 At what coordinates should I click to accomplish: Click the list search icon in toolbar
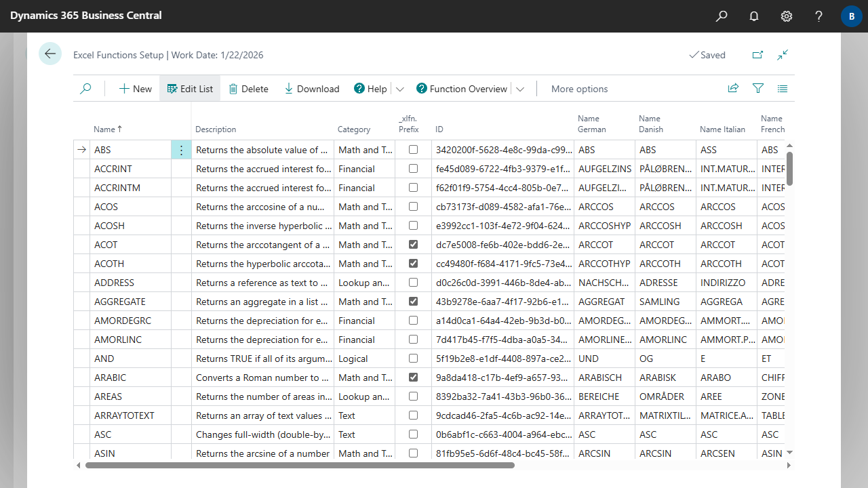[x=85, y=89]
